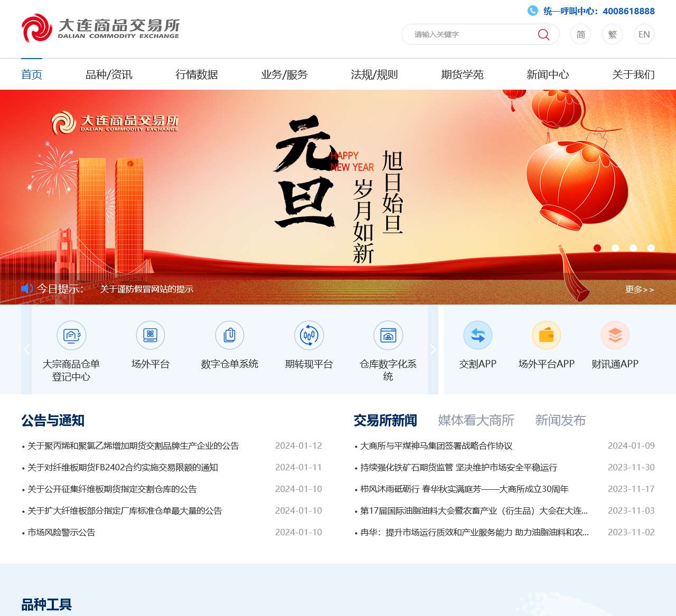Switch to simplified Chinese via 简 button
676x616 pixels.
point(580,34)
